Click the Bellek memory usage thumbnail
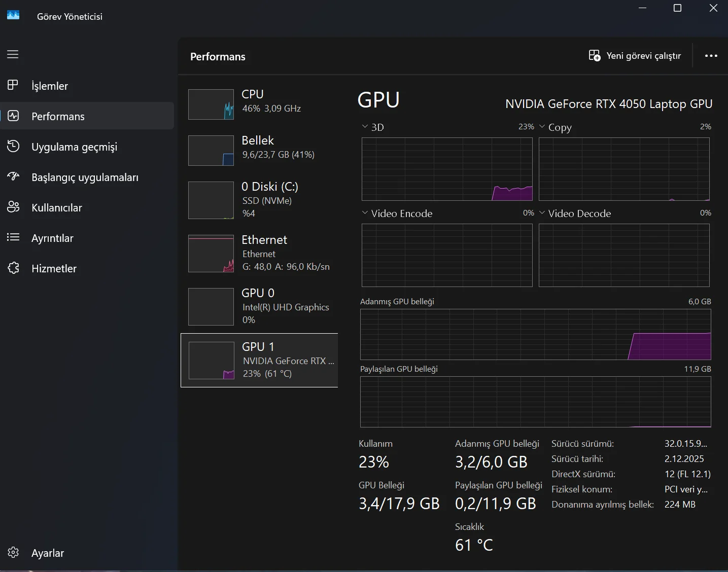 click(211, 151)
